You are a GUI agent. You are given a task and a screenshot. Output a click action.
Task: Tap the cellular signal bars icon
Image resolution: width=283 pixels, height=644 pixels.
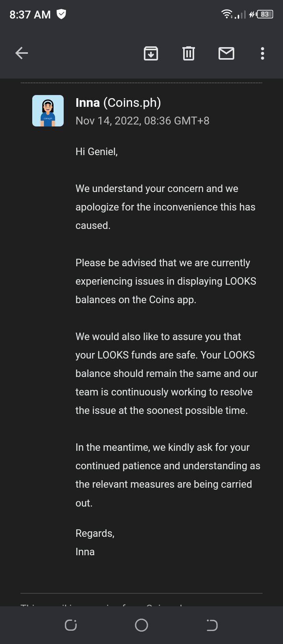pyautogui.click(x=241, y=15)
